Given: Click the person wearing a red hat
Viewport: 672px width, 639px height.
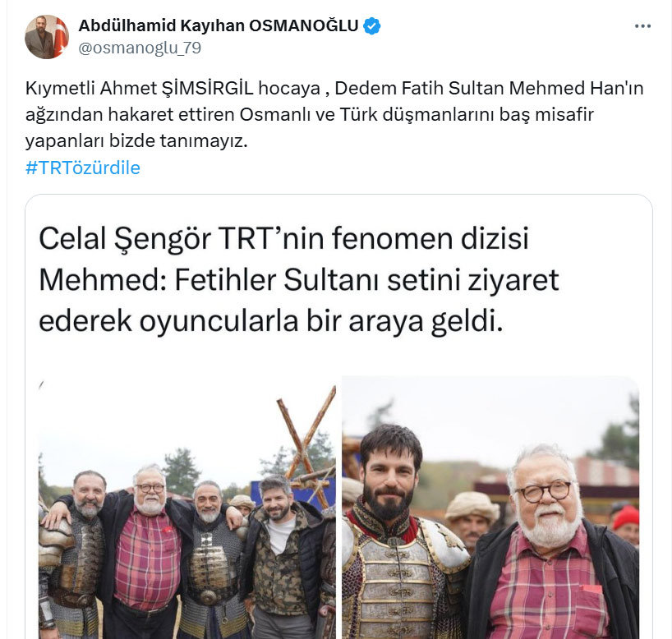Looking at the screenshot, I should point(626,525).
